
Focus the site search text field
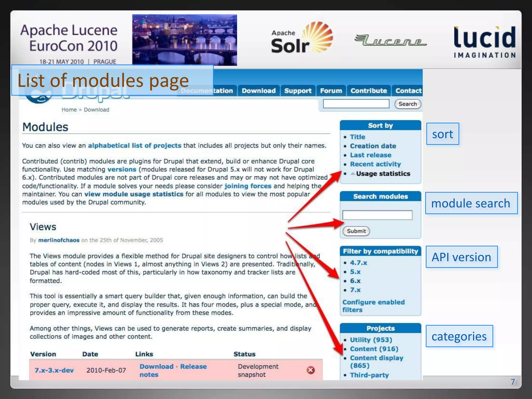click(x=356, y=104)
